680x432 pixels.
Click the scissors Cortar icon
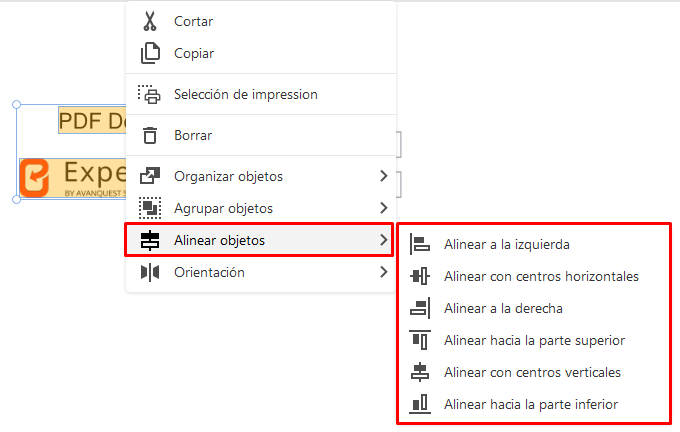[x=150, y=21]
